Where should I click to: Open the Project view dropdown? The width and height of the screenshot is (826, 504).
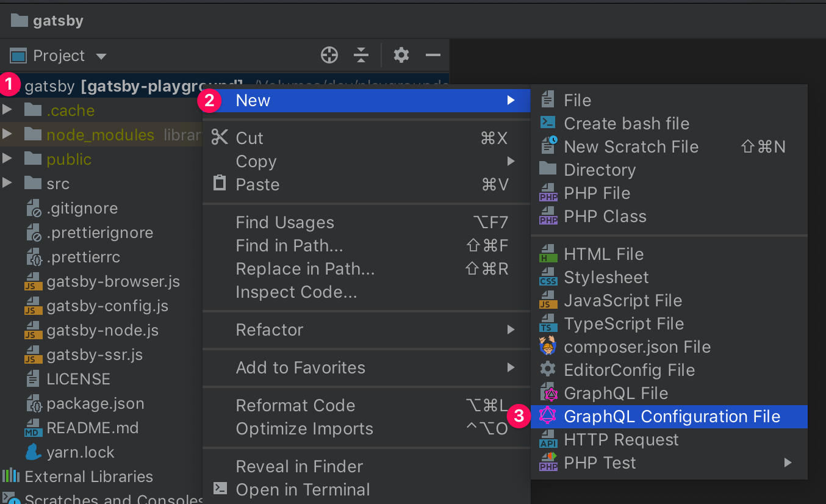point(101,56)
